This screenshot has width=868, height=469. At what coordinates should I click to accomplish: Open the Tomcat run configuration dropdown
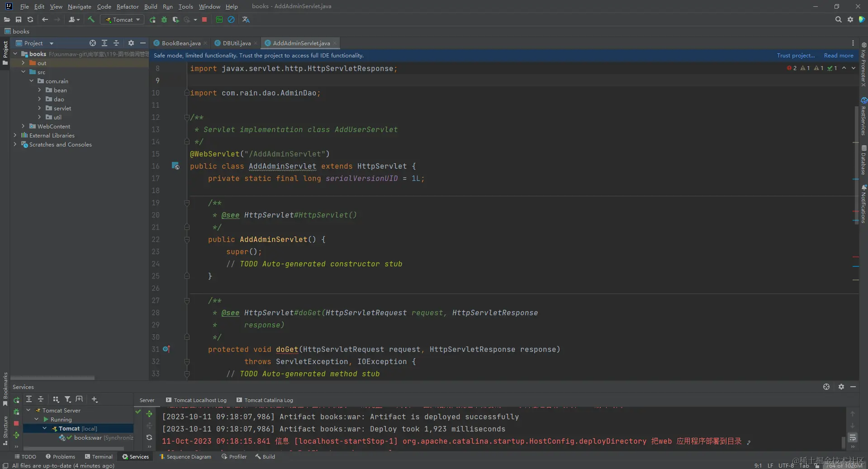click(123, 19)
